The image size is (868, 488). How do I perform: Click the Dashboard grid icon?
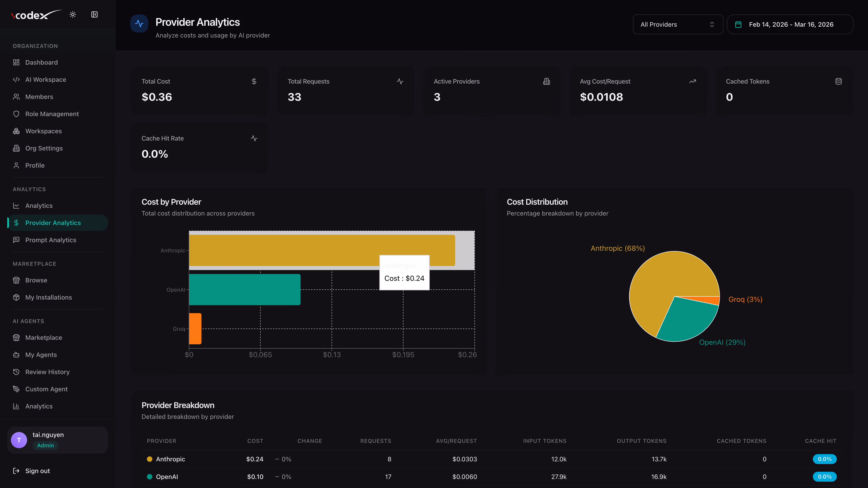coord(16,62)
